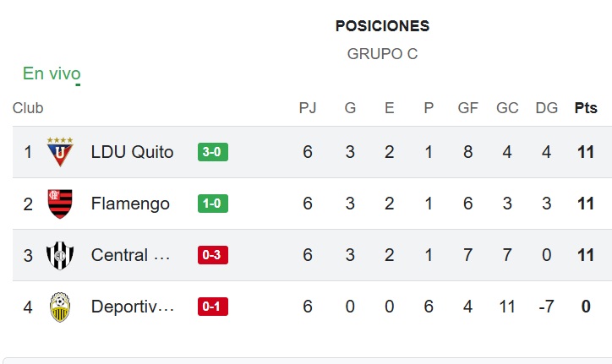Click the Deportivo yellow club crest
This screenshot has width=612, height=364.
tap(60, 307)
